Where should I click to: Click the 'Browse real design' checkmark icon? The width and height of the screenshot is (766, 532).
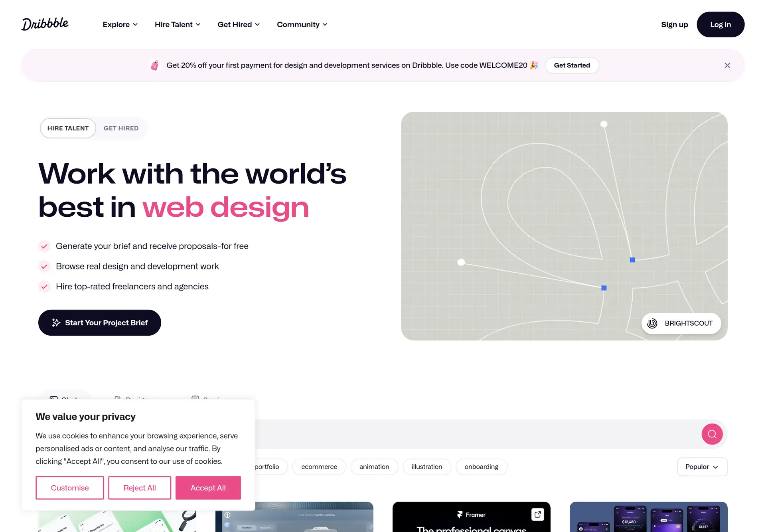point(44,266)
